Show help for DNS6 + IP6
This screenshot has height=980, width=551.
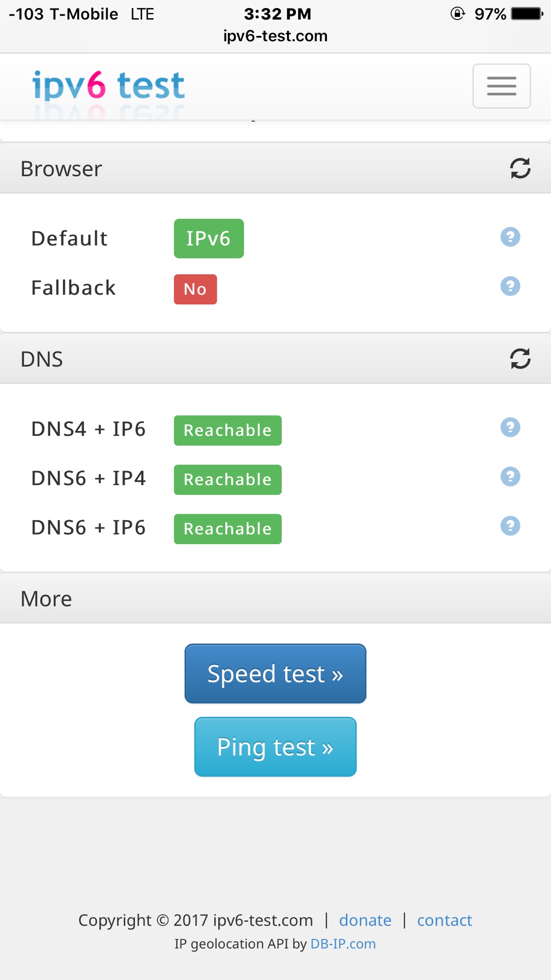510,526
